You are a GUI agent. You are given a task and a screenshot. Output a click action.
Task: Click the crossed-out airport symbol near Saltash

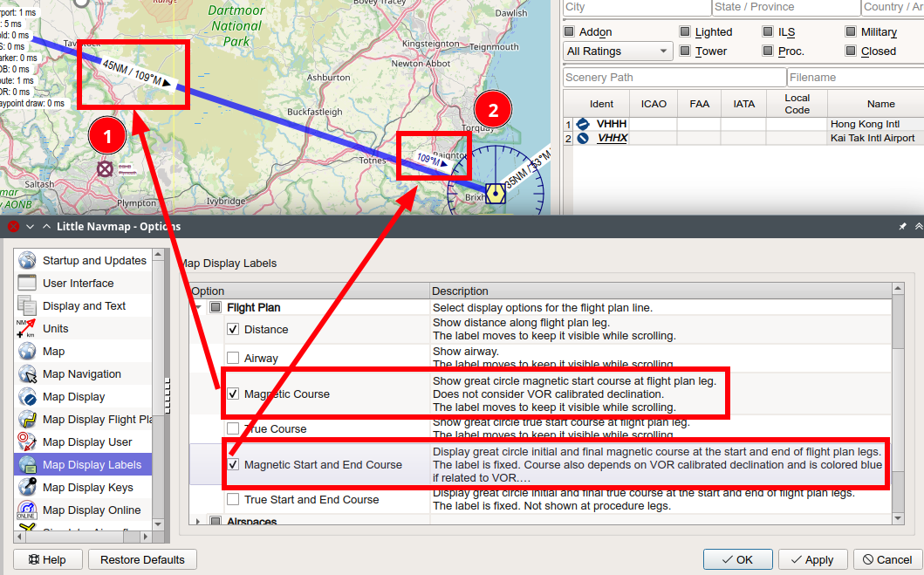coord(105,169)
